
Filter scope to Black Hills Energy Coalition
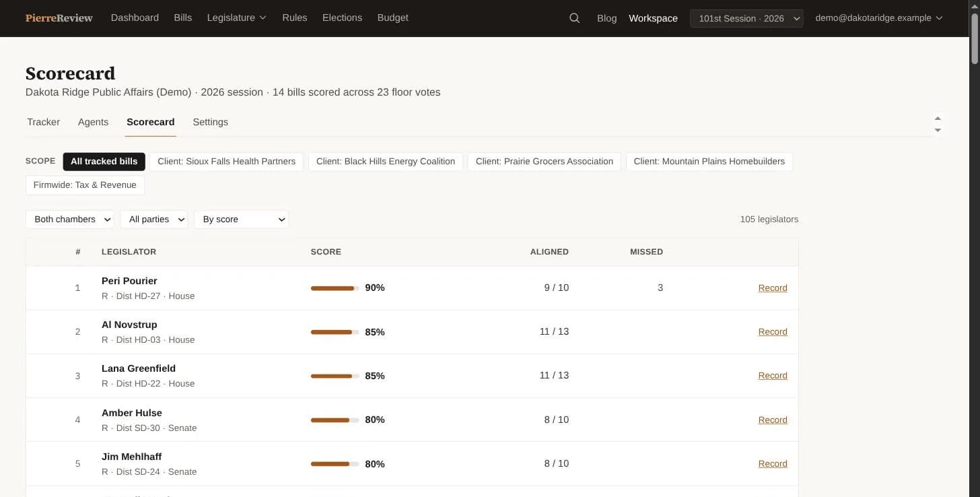pos(386,162)
